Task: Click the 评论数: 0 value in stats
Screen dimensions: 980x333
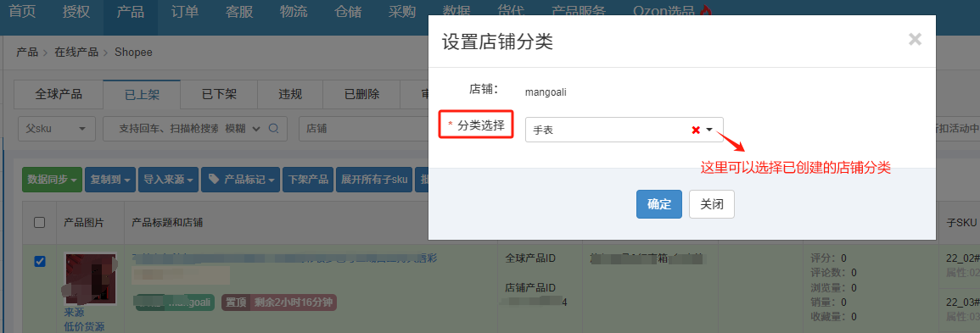Action: click(x=833, y=273)
